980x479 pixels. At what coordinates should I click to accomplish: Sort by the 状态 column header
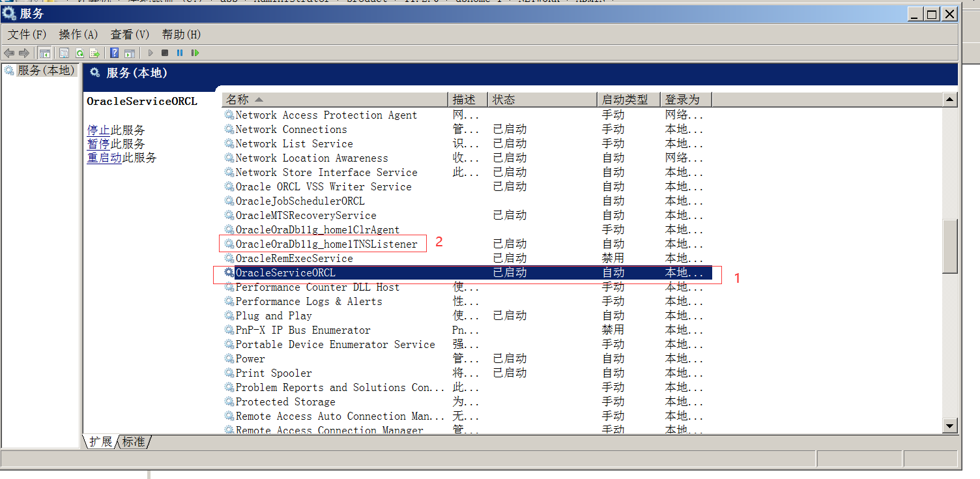point(542,100)
